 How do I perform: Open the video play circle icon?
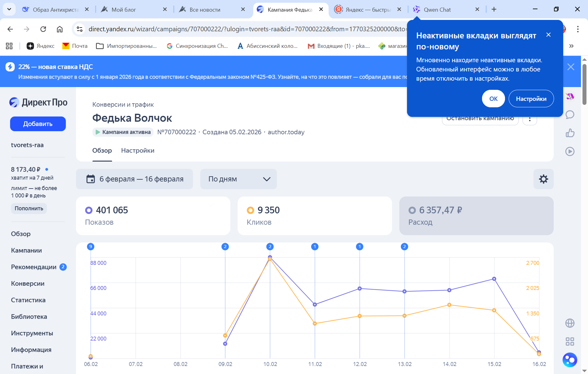click(x=570, y=151)
